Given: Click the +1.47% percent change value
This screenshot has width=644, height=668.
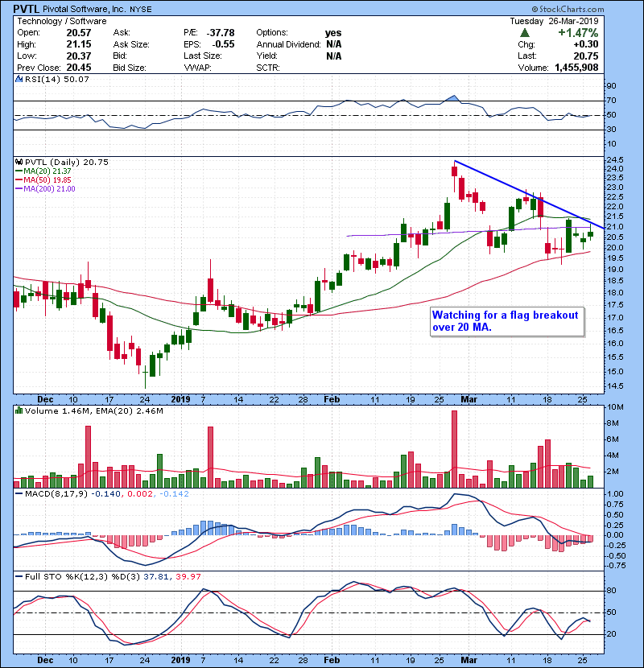Looking at the screenshot, I should [x=578, y=33].
